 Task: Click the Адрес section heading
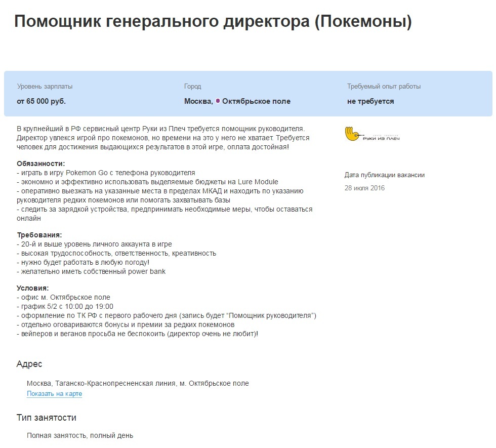point(29,364)
